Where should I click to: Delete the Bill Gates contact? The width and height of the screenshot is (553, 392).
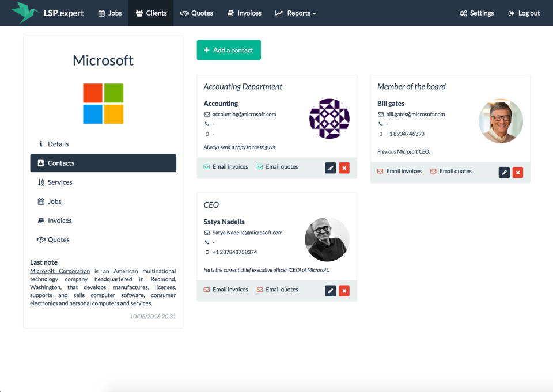(x=518, y=172)
